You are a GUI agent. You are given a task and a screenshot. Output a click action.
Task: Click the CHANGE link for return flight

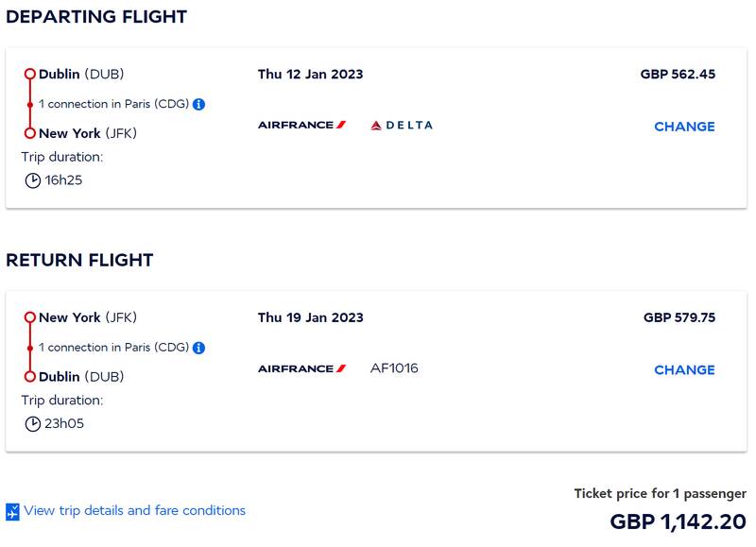[684, 370]
